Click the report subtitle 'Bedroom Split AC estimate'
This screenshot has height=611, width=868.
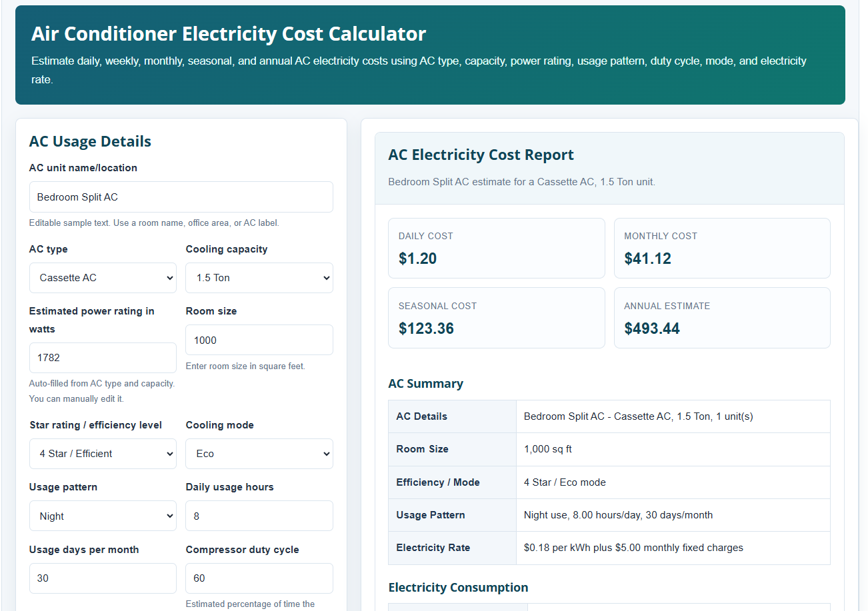522,181
